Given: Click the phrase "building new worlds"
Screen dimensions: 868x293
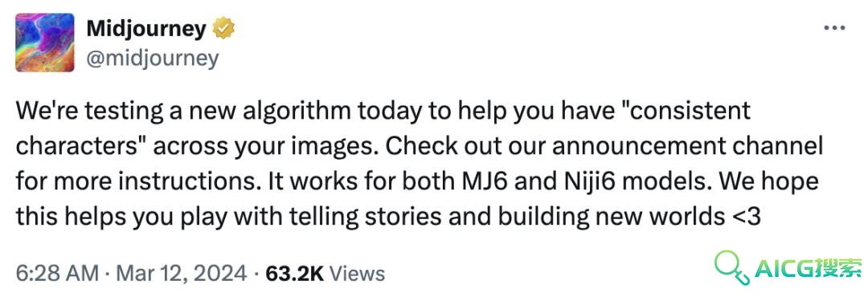Looking at the screenshot, I should click(x=609, y=218).
